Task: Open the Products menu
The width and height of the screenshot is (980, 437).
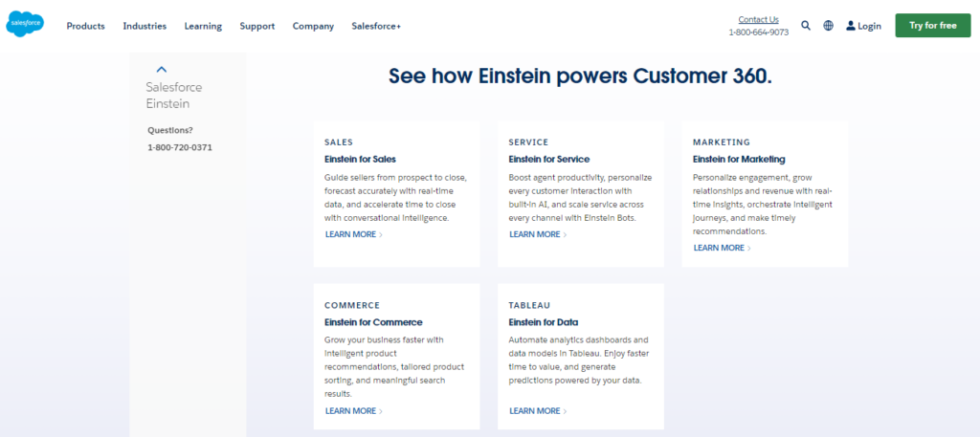Action: [85, 26]
